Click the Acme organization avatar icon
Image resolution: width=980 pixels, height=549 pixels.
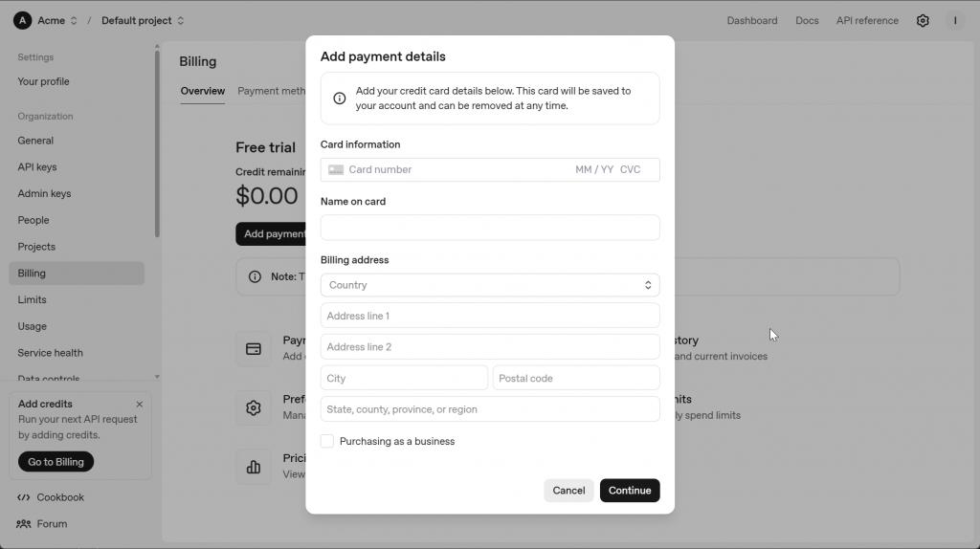(x=22, y=20)
